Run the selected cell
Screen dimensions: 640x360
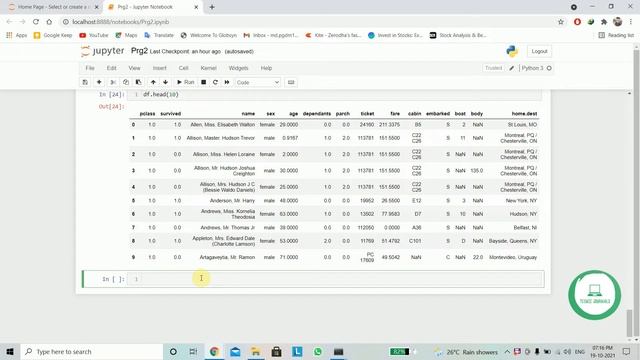[x=185, y=82]
